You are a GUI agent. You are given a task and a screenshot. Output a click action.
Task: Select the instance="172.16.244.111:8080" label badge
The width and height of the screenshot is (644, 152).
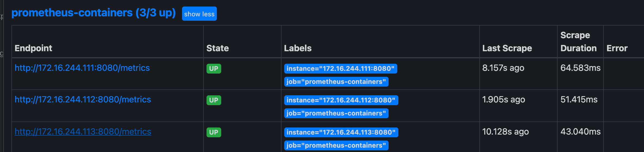340,69
